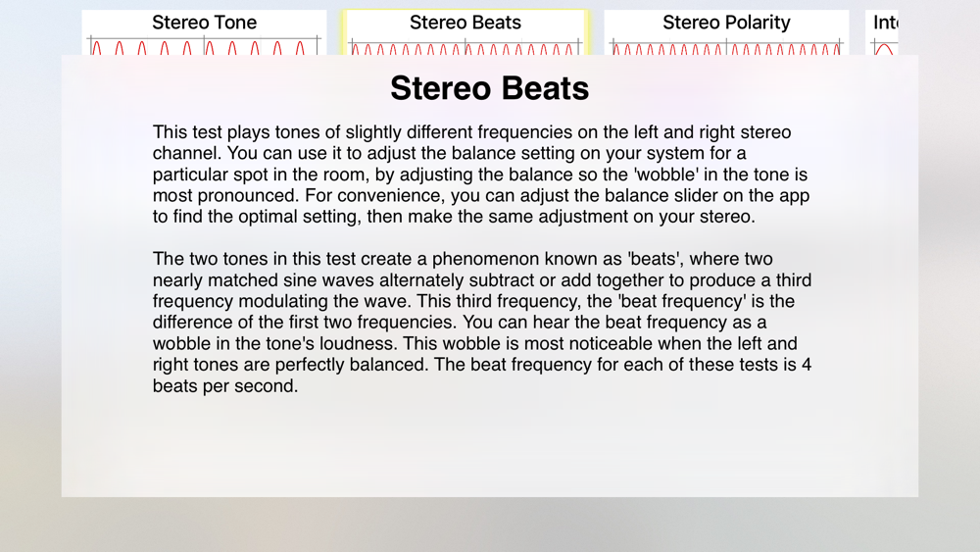Click the blurred background left of the panel
This screenshot has height=552, width=980.
(x=30, y=276)
